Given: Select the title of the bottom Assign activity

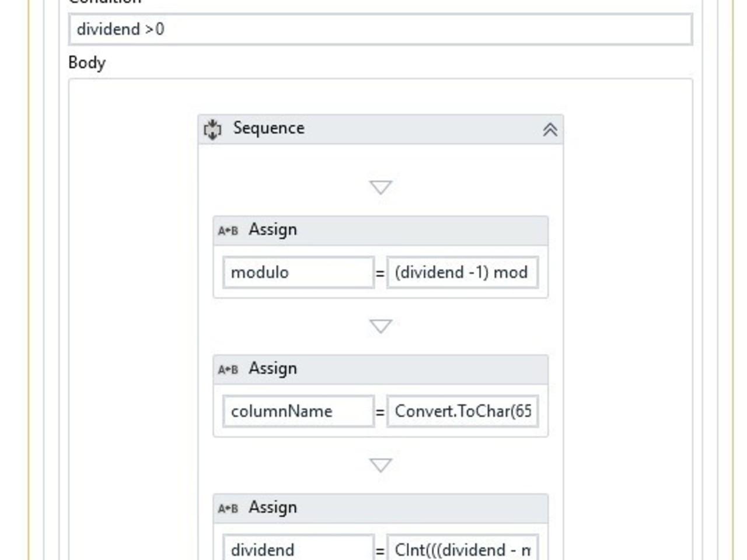Looking at the screenshot, I should point(273,508).
